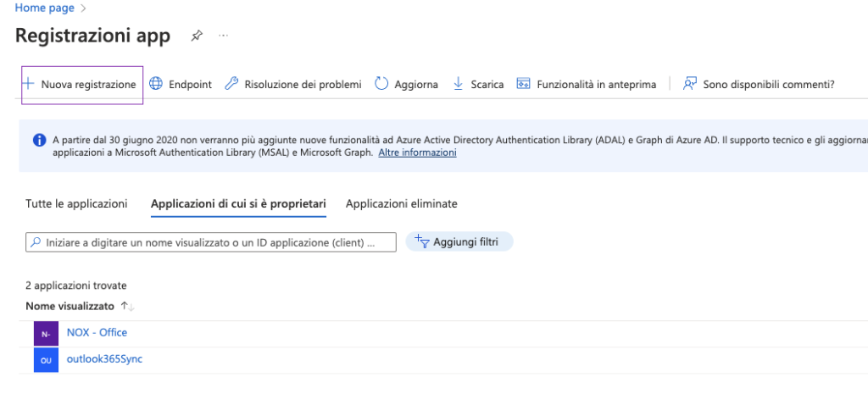Click the search magnifier icon
Image resolution: width=868 pixels, height=416 pixels.
click(x=36, y=242)
